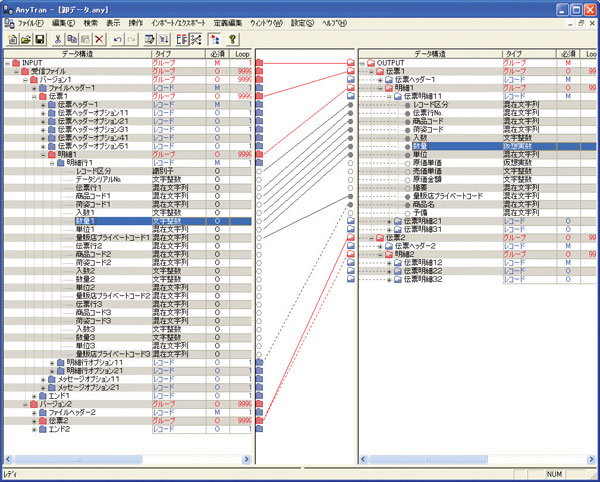
Task: Click the Paste toolbar icon
Action: click(x=85, y=39)
